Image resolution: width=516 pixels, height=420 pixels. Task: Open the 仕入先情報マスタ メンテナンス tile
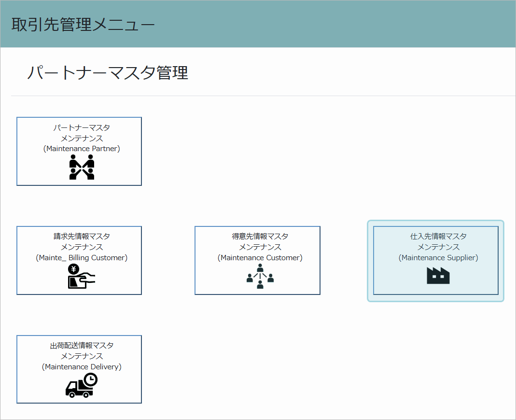(x=436, y=260)
